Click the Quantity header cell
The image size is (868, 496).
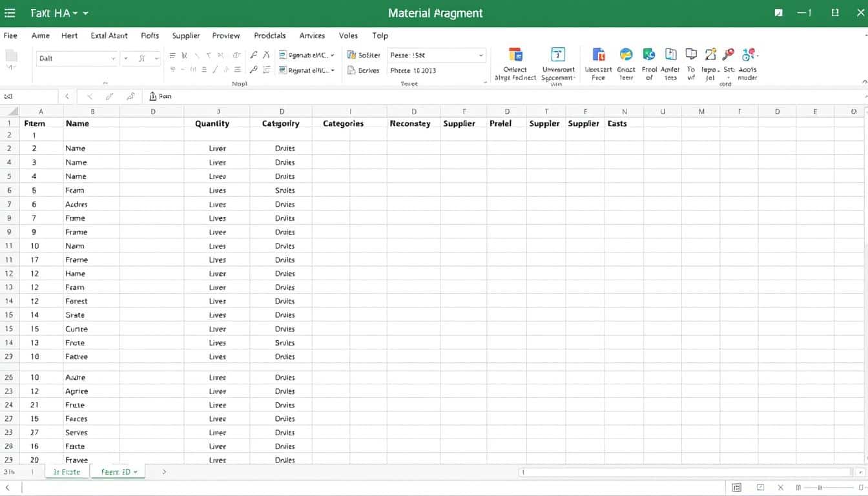pos(216,123)
